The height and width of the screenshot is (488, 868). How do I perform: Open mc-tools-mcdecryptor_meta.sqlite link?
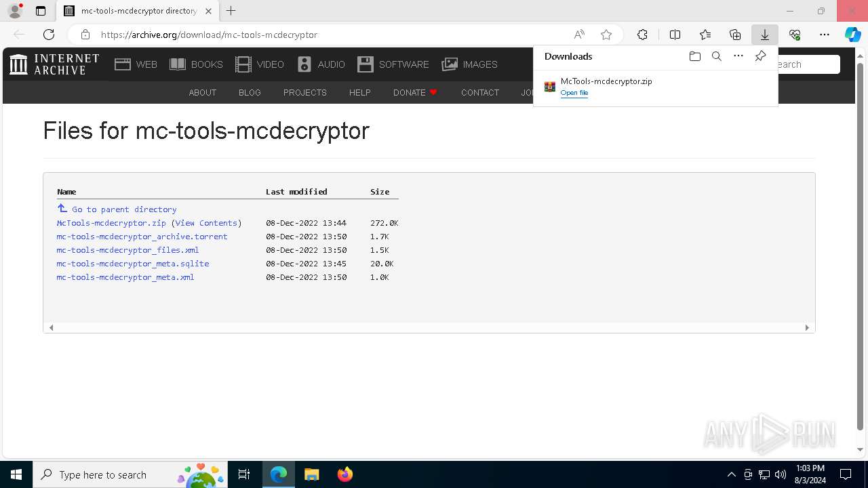coord(133,264)
